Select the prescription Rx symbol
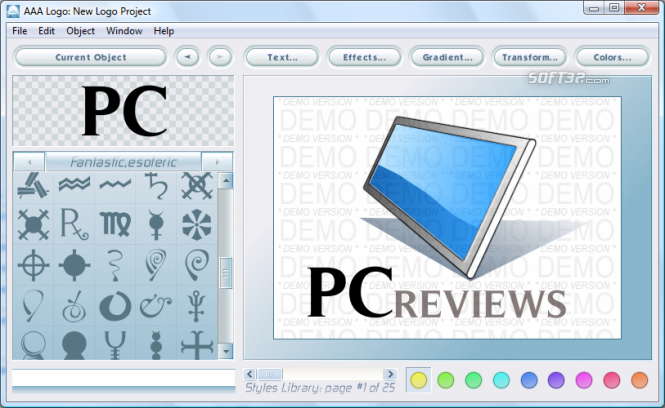Viewport: 665px width, 408px height. point(74,224)
